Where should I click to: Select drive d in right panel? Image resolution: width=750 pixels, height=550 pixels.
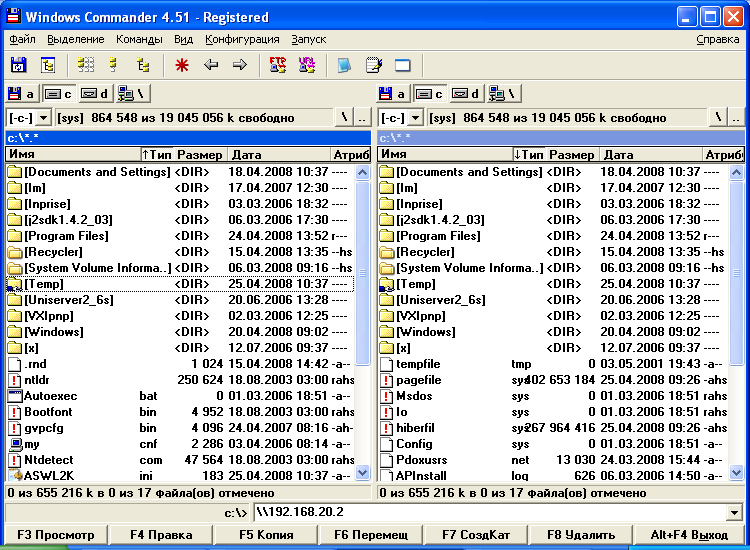(466, 94)
